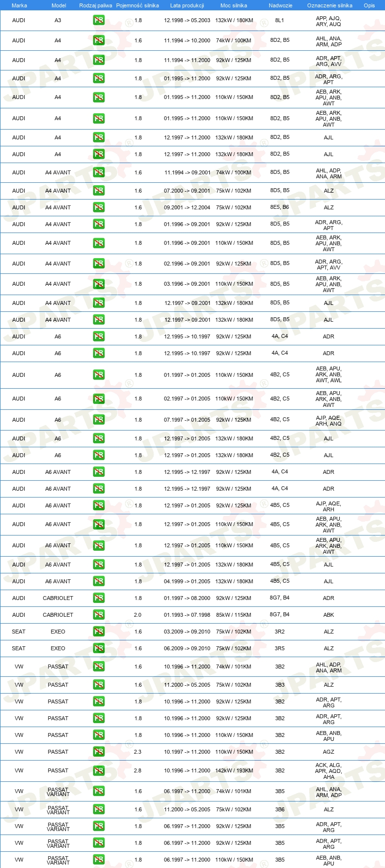Select the power cell 142kW / 193KM
This screenshot has height=868, width=385.
234,770
